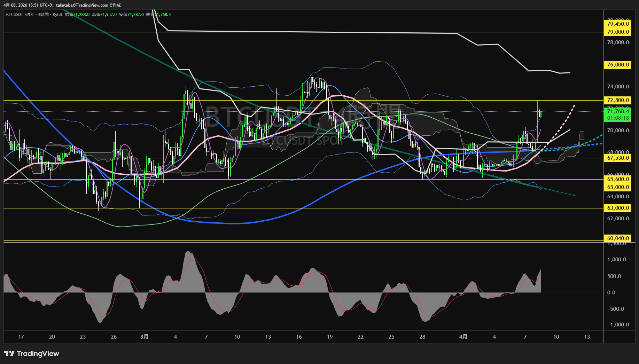The image size is (639, 364).
Task: Select the 67,530.0 yellow price label
Action: 618,158
